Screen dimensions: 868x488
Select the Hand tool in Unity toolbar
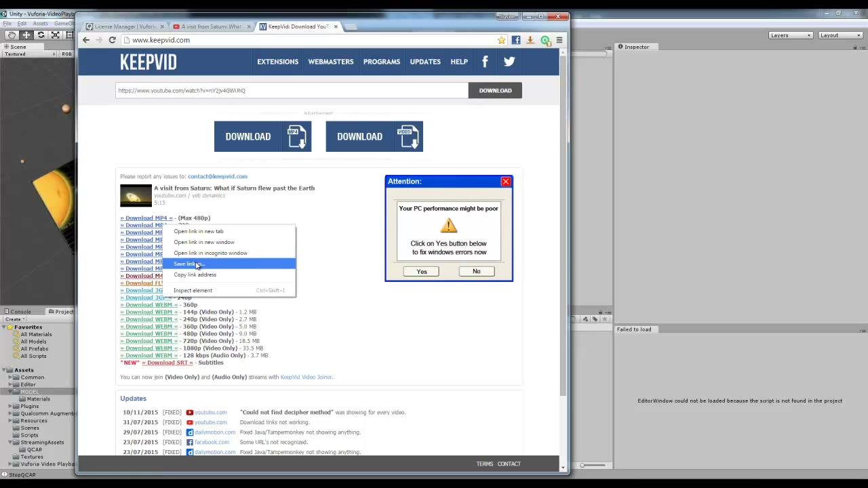(12, 35)
